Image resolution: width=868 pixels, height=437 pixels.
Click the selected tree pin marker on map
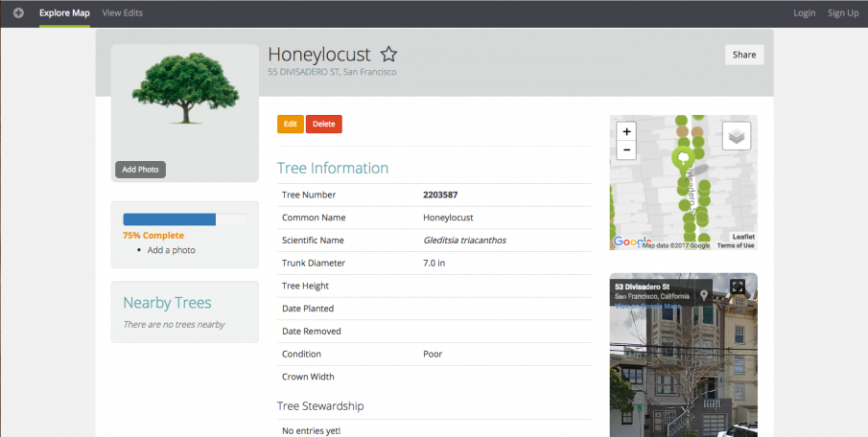(684, 159)
